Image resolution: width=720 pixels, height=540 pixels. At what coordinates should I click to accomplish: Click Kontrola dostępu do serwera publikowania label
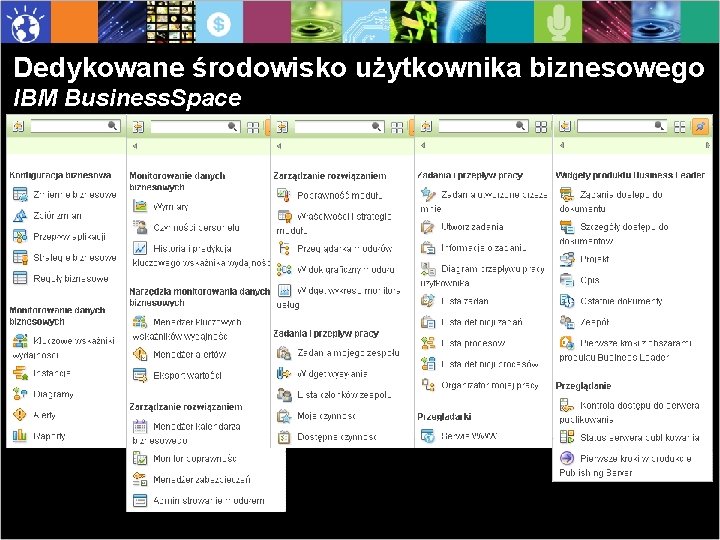click(629, 412)
